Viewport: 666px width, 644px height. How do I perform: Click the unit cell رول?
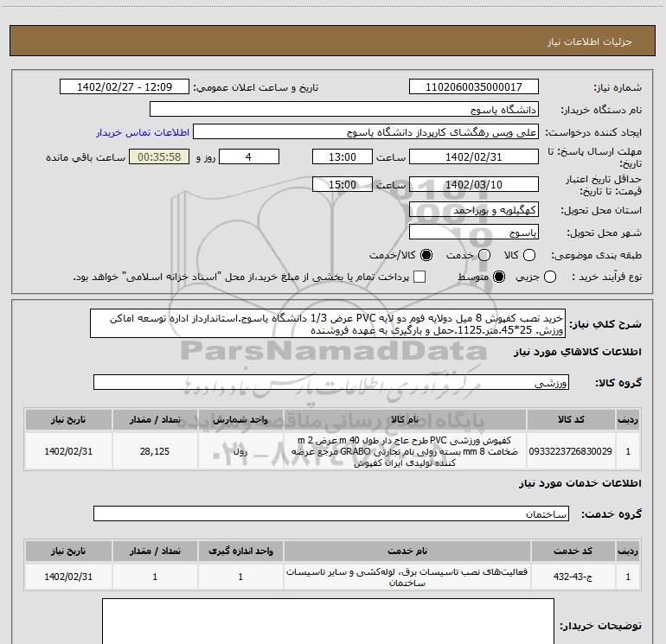(x=240, y=451)
